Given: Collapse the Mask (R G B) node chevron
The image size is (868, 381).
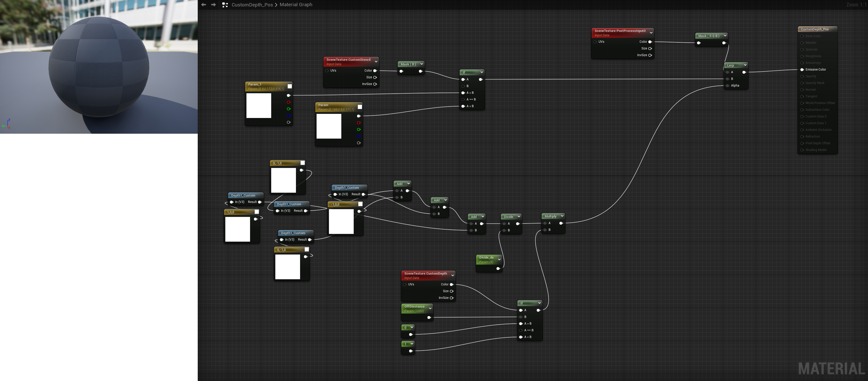Looking at the screenshot, I should (x=725, y=36).
